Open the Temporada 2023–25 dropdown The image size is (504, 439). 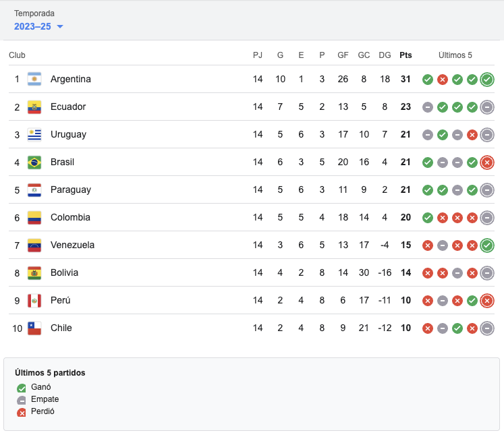pyautogui.click(x=38, y=26)
